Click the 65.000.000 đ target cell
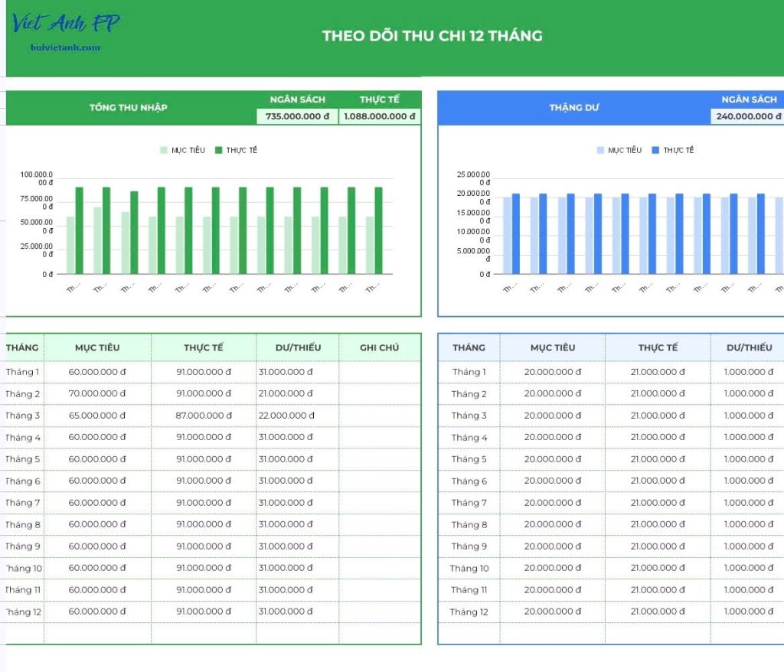 [97, 416]
